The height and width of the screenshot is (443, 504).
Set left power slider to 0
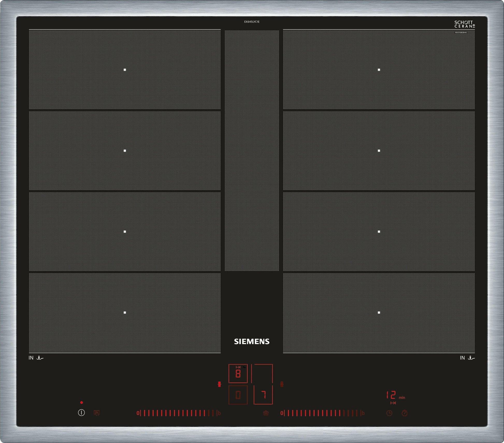138,413
